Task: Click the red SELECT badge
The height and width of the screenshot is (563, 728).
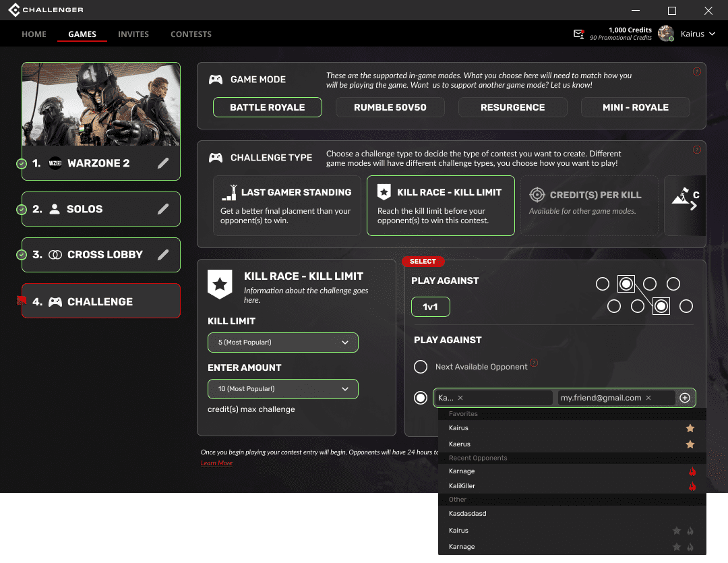Action: point(423,262)
